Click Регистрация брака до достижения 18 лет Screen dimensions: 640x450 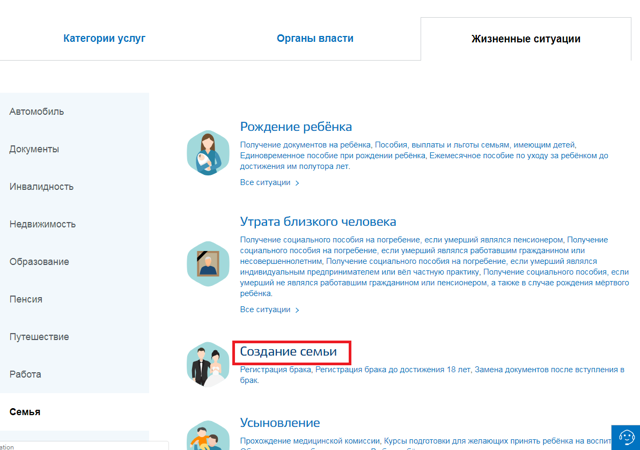[x=393, y=370]
